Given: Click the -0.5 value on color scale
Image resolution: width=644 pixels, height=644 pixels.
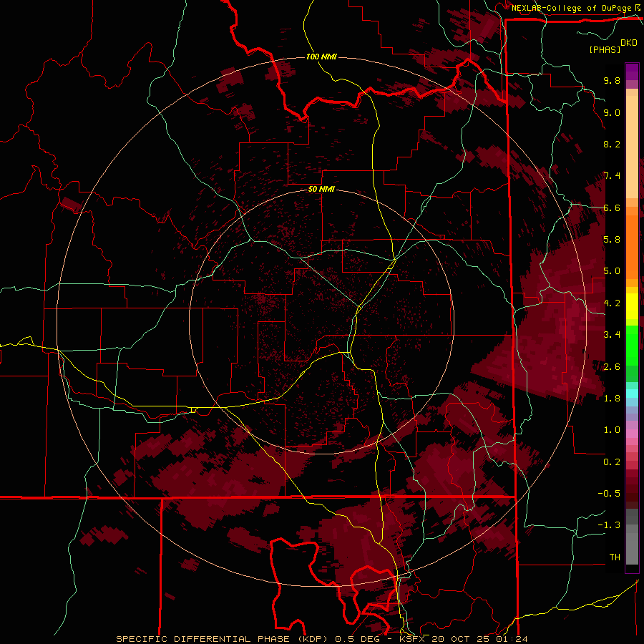Looking at the screenshot, I should [x=609, y=494].
